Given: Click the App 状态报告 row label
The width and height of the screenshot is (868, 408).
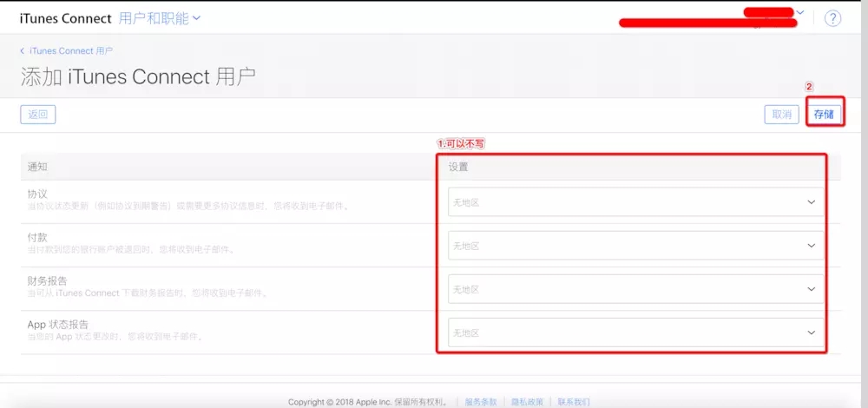Looking at the screenshot, I should (58, 324).
